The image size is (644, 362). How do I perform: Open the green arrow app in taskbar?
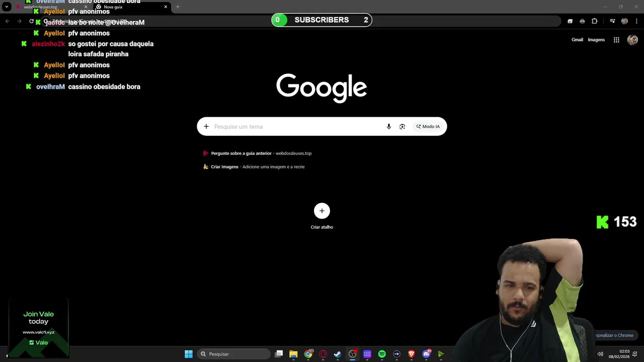click(x=441, y=354)
